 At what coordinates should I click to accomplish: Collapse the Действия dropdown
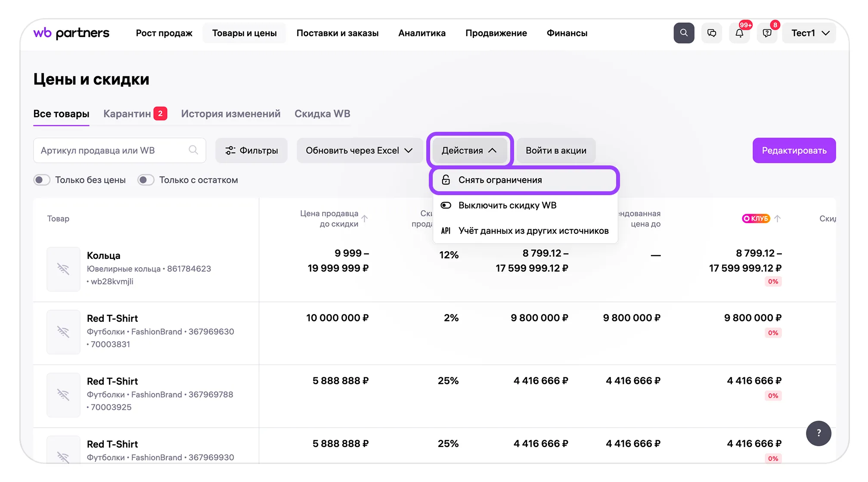[x=469, y=150]
